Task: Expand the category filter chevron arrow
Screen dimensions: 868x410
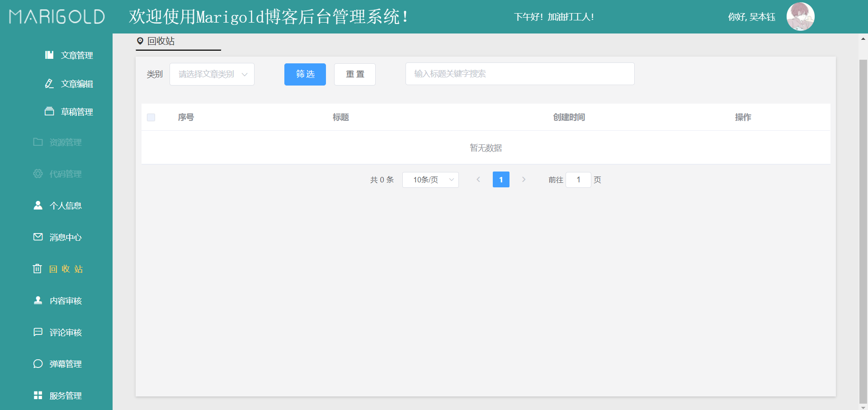Action: coord(245,74)
